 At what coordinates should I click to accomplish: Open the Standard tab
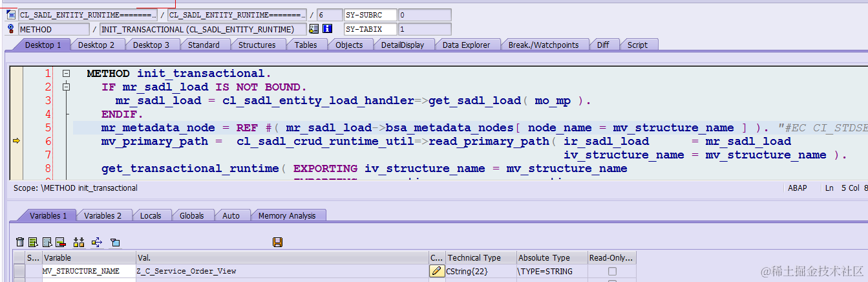[204, 45]
